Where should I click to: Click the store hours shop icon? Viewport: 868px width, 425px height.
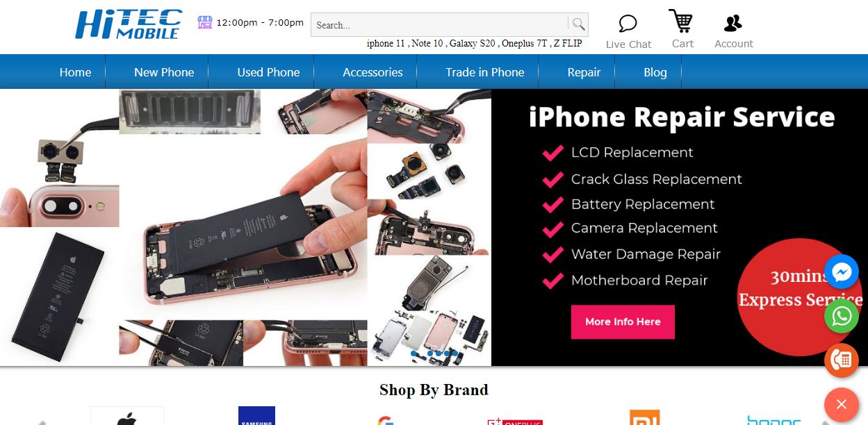tap(204, 22)
